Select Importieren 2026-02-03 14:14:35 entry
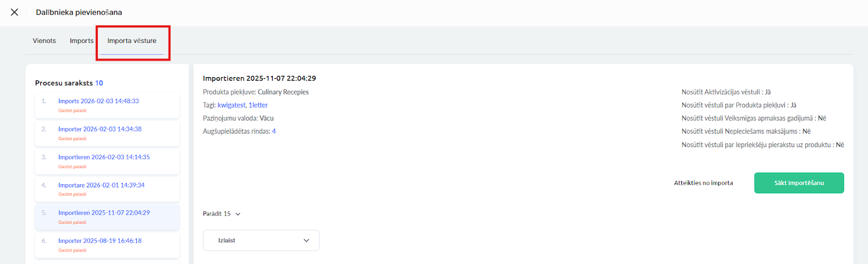868x264 pixels. click(104, 157)
